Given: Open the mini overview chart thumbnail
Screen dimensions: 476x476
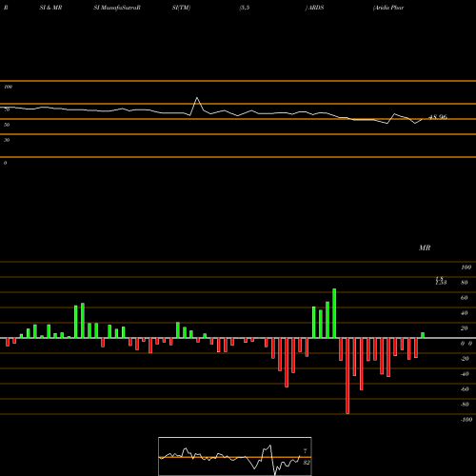Looking at the screenshot, I should click(x=235, y=456).
